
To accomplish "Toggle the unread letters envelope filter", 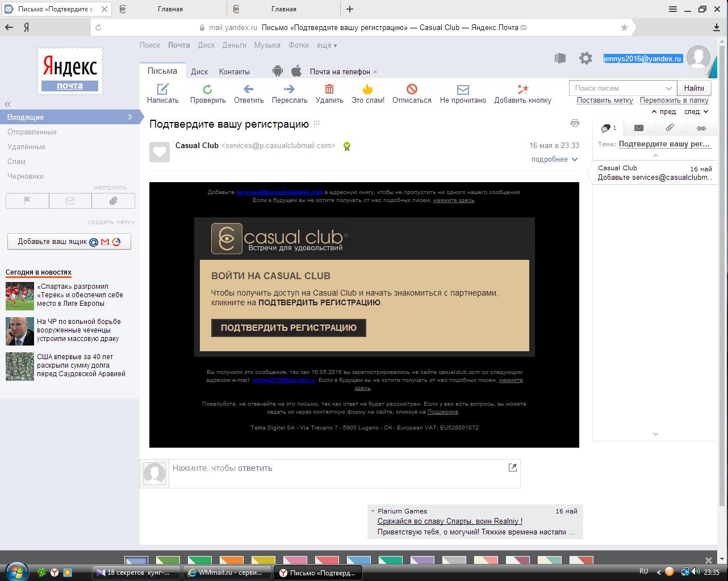I will point(70,201).
